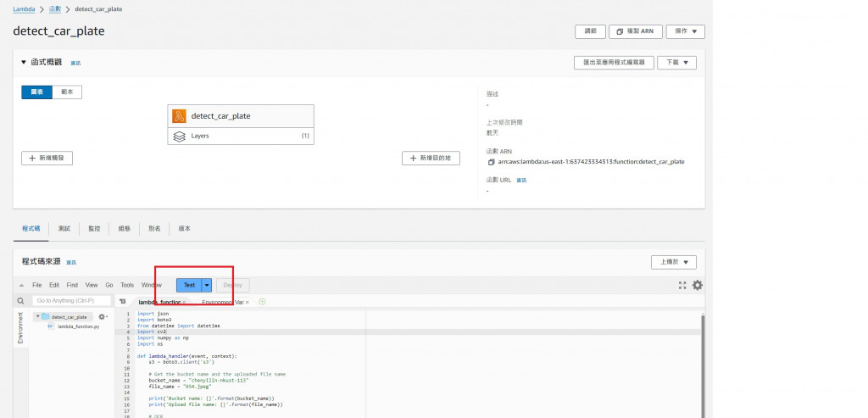Open the Go menu in the editor
The image size is (868, 418).
109,285
